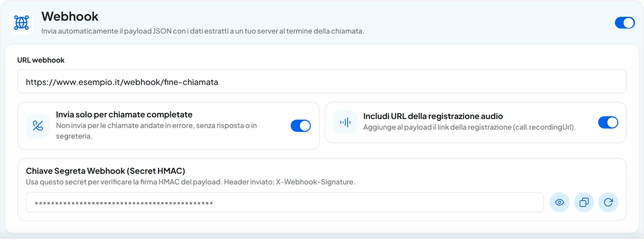Click the Webhook heading
Image resolution: width=644 pixels, height=242 pixels.
[70, 16]
